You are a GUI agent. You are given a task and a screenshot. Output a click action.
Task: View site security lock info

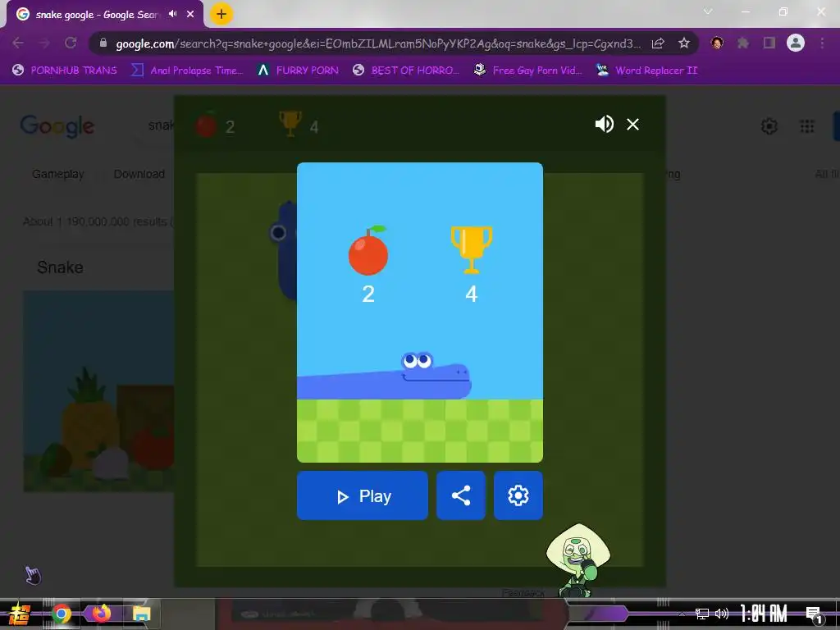[x=103, y=43]
